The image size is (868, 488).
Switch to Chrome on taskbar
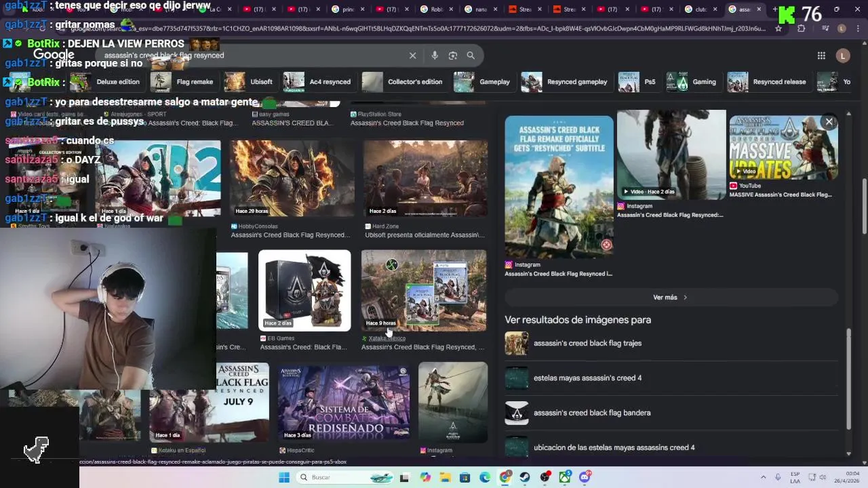(x=505, y=477)
